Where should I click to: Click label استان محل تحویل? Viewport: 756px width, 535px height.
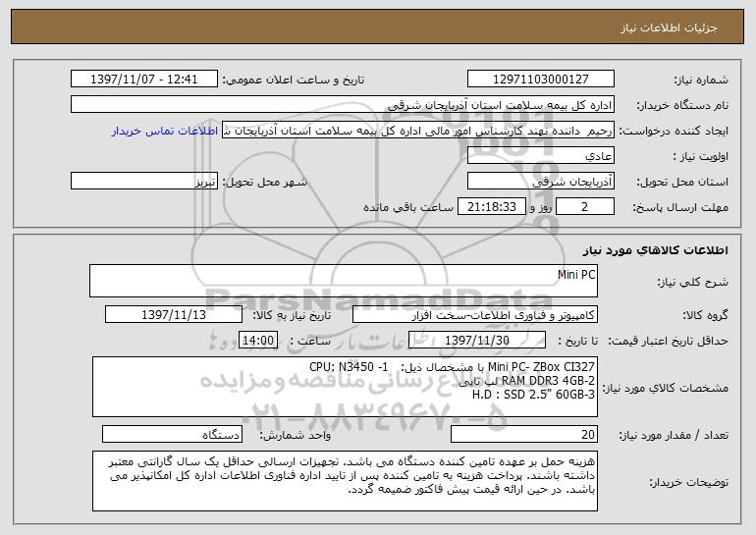(x=682, y=182)
